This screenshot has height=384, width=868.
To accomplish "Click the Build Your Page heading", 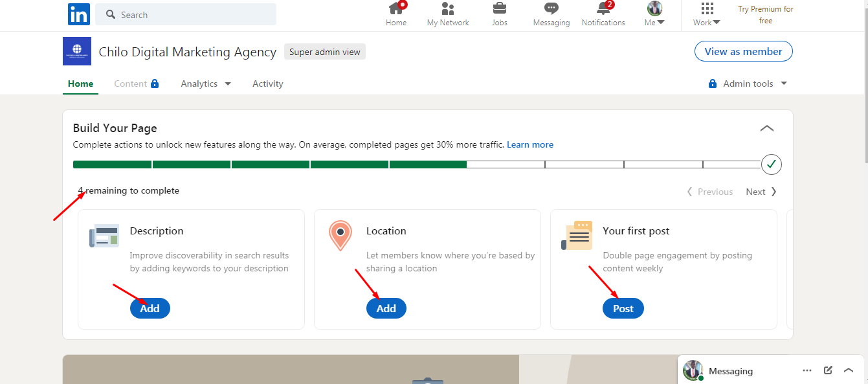I will 115,128.
